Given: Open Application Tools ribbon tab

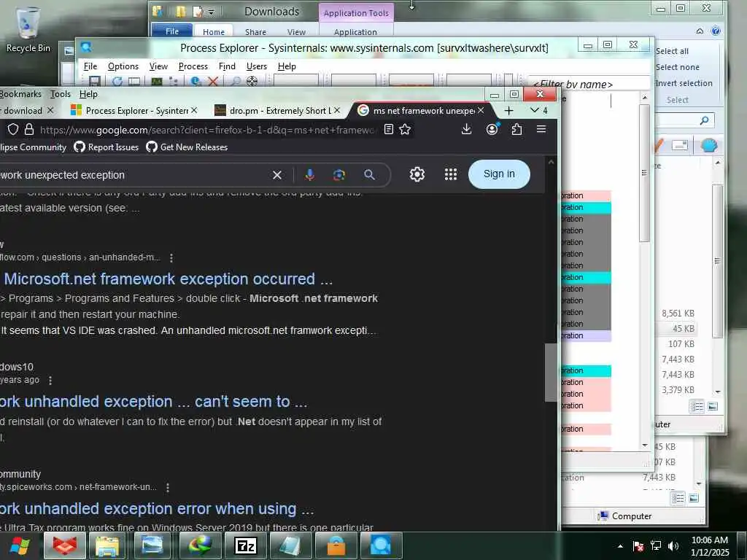Looking at the screenshot, I should tap(356, 13).
